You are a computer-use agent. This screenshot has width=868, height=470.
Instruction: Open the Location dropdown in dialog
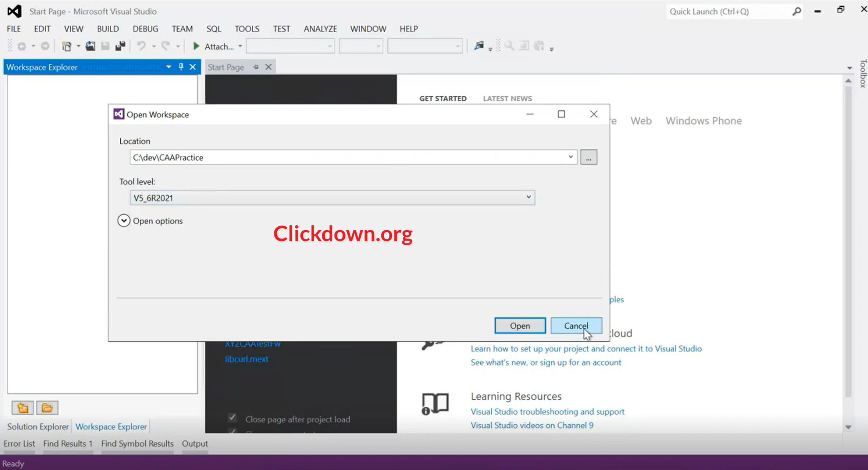(571, 157)
